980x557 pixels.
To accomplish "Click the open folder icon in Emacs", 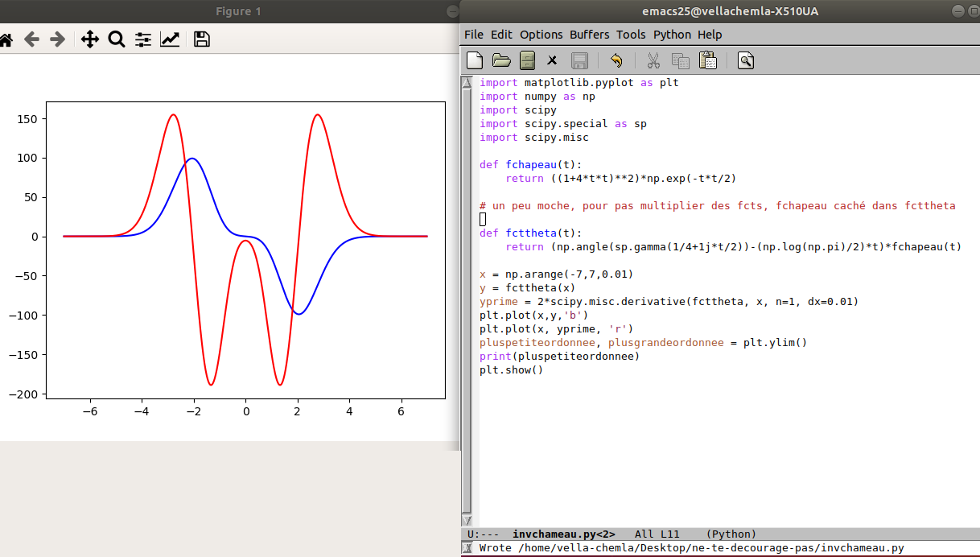I will click(501, 60).
